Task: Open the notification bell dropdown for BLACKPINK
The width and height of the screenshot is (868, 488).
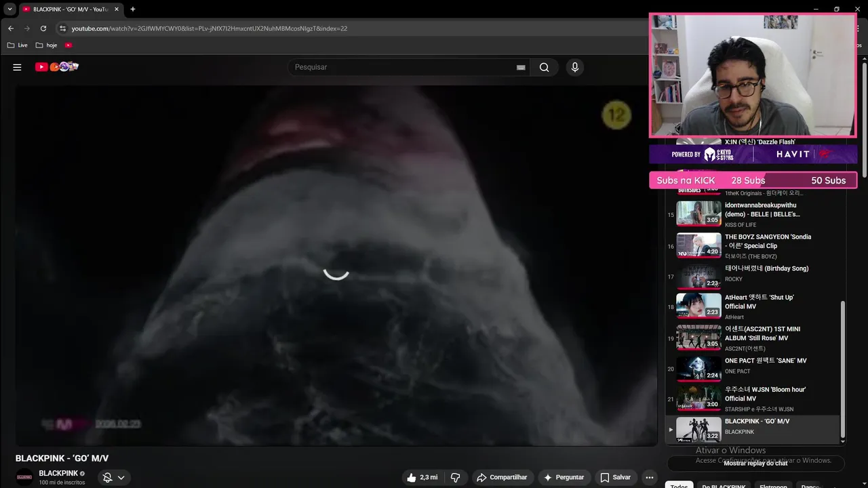Action: (x=113, y=477)
